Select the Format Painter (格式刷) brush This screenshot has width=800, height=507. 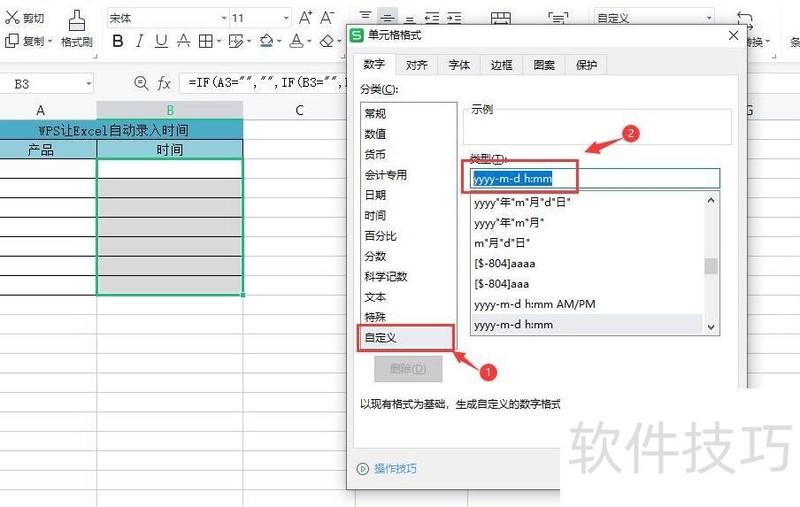[77, 21]
